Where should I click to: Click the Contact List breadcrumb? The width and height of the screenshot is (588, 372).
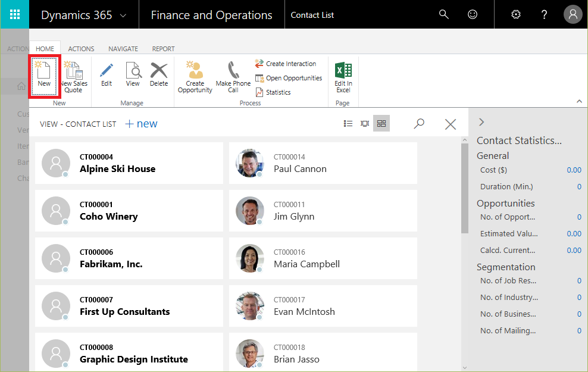[x=312, y=15]
